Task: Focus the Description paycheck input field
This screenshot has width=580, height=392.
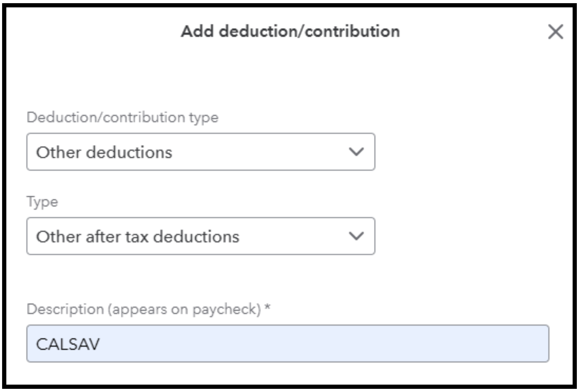Action: (x=287, y=344)
